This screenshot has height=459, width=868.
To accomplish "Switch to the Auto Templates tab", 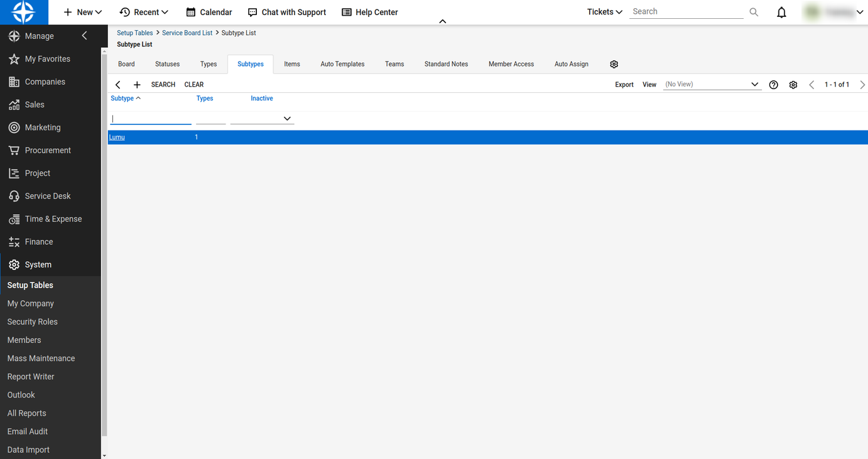I will click(x=342, y=64).
